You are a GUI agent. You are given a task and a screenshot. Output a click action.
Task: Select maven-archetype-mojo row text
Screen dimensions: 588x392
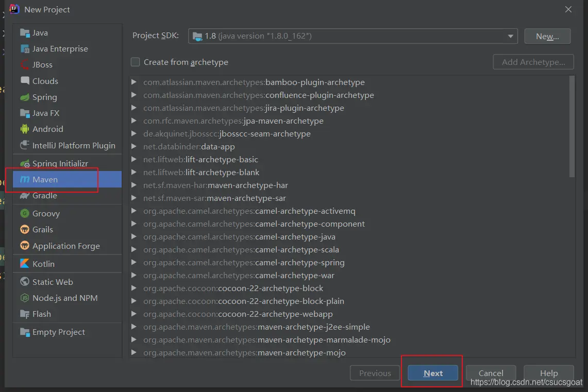point(244,353)
